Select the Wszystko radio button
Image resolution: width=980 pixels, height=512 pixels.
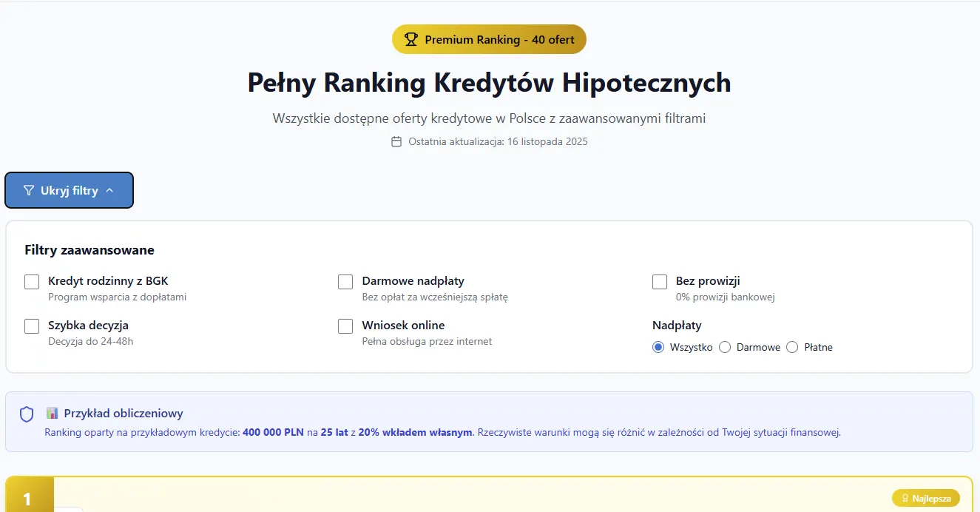658,347
